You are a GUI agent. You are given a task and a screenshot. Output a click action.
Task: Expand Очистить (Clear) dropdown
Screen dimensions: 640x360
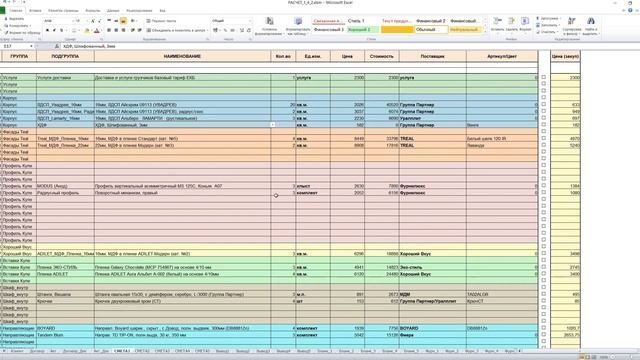[x=557, y=32]
